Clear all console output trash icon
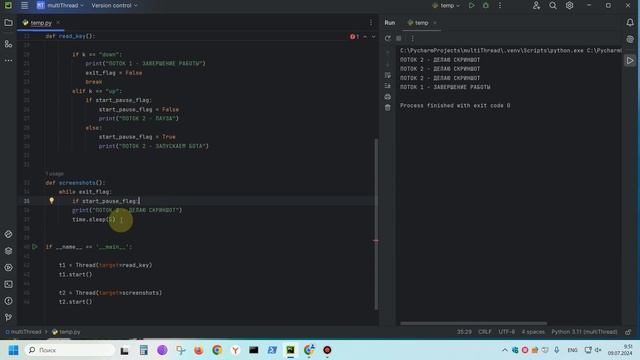The height and width of the screenshot is (360, 640). click(x=388, y=108)
